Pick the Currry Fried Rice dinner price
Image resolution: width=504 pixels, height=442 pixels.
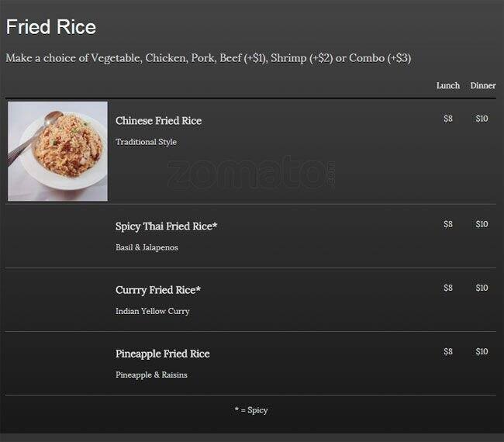tap(482, 288)
